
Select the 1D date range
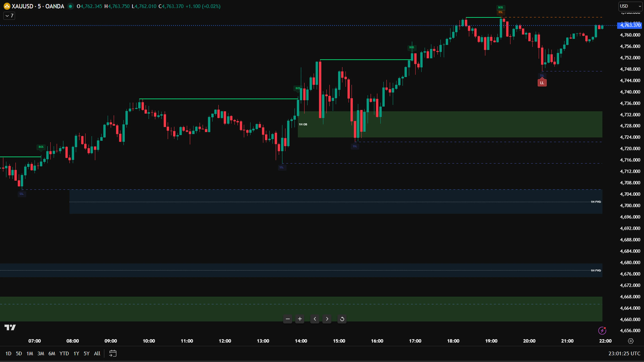coord(8,353)
